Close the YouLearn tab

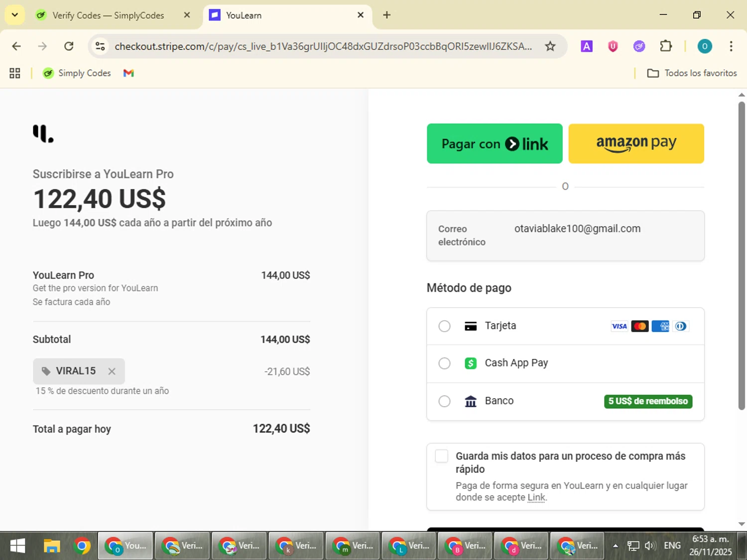[361, 15]
